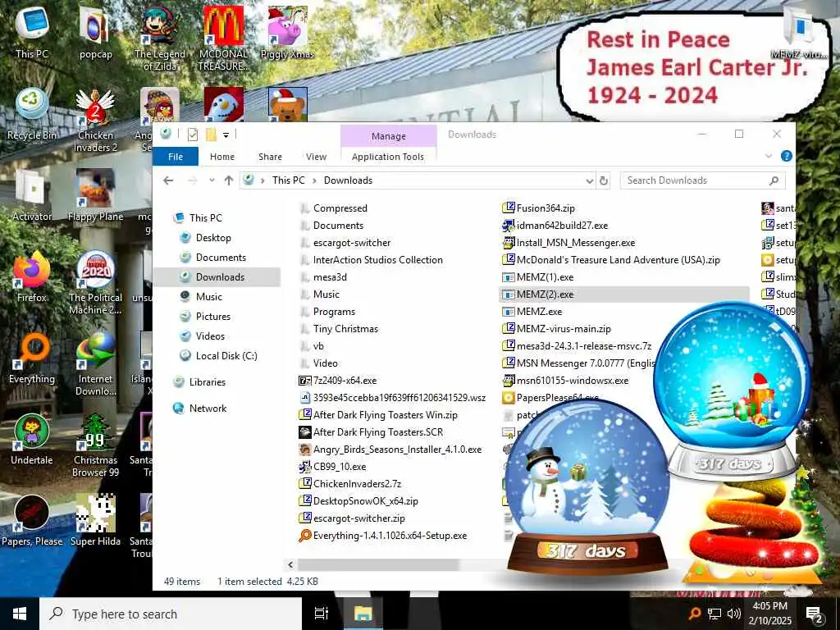Open the Activator desktop icon
840x630 pixels.
pos(32,195)
